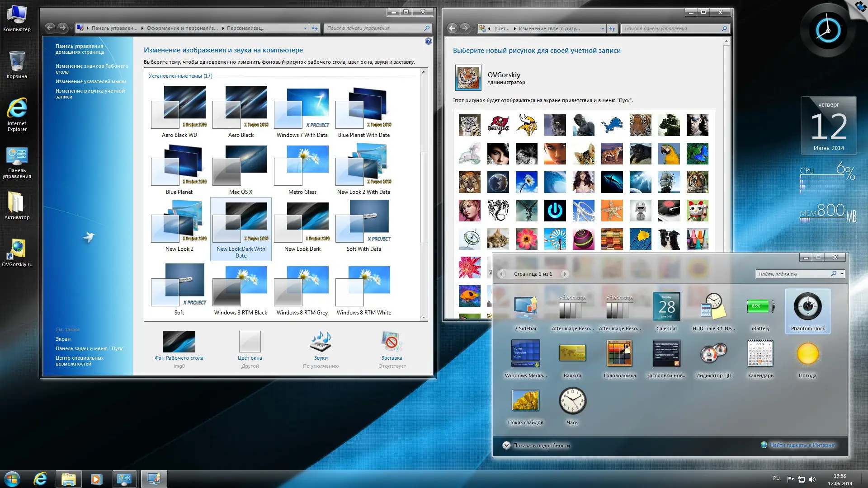Open Изменение указателей мыши link

coord(91,82)
